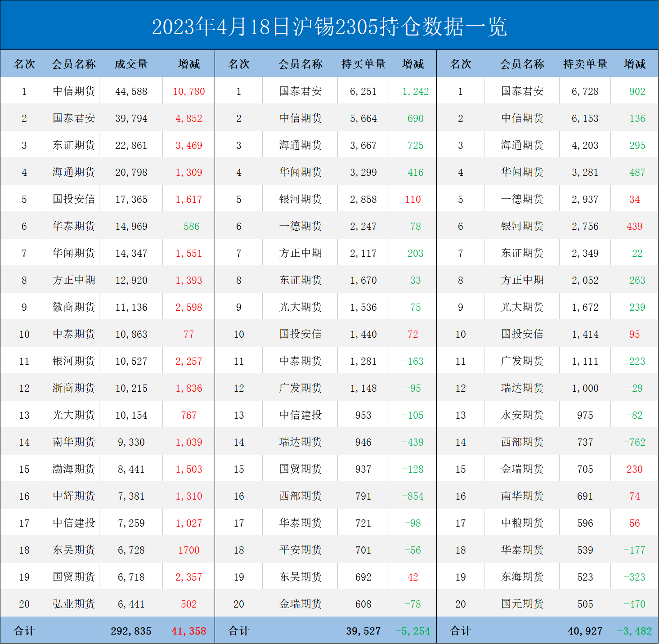Select the red value "34"

tap(635, 199)
